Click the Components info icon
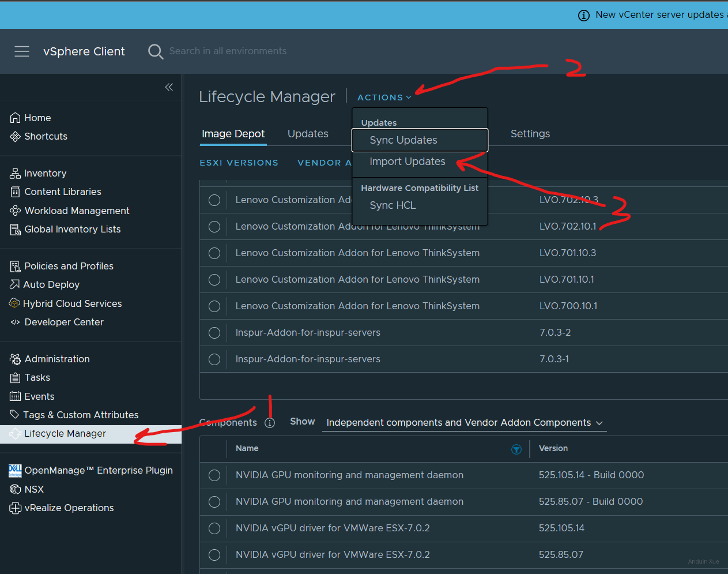The image size is (728, 574). 269,422
